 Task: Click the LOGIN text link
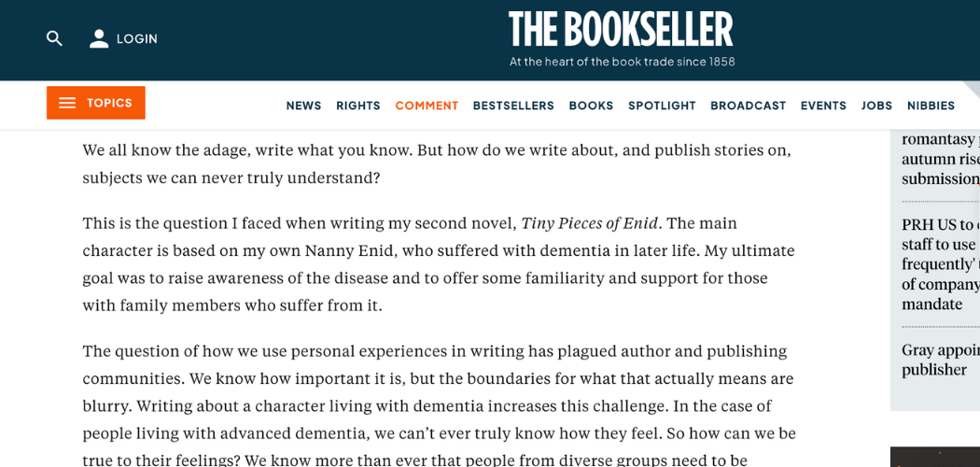point(137,39)
